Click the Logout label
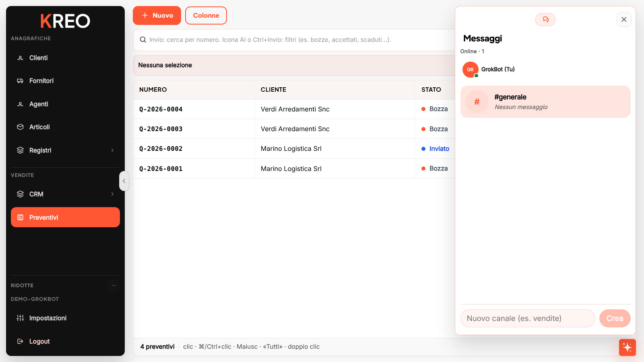This screenshot has height=362, width=644. (39, 341)
